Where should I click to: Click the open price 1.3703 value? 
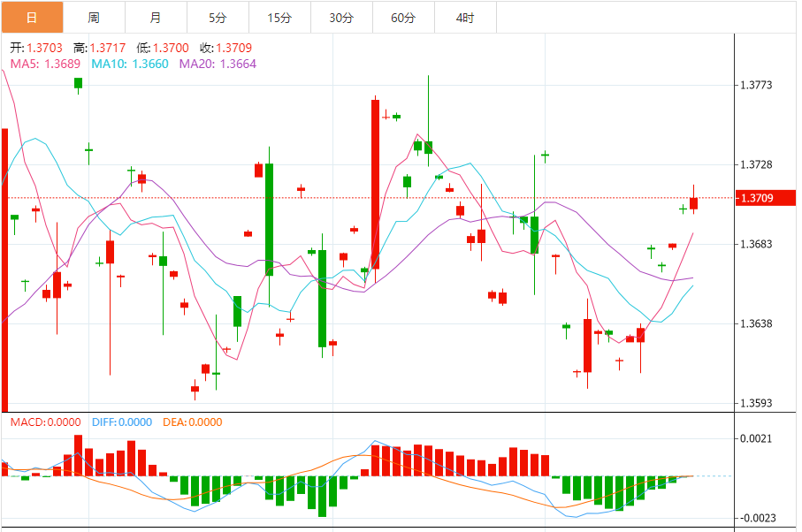point(44,48)
